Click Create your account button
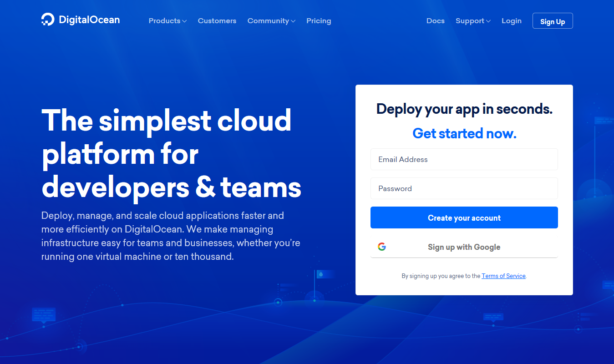The height and width of the screenshot is (364, 614). tap(464, 217)
